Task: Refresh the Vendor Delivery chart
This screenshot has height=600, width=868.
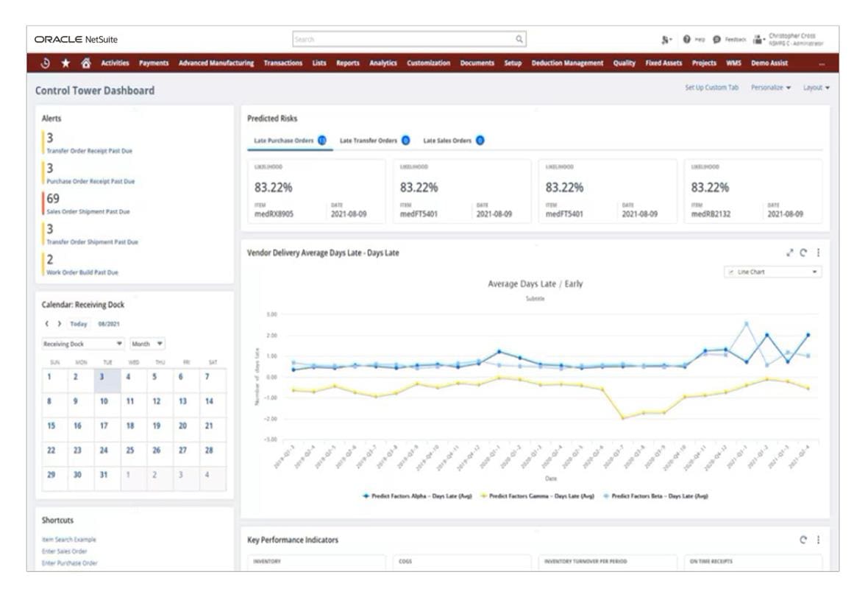Action: point(803,253)
